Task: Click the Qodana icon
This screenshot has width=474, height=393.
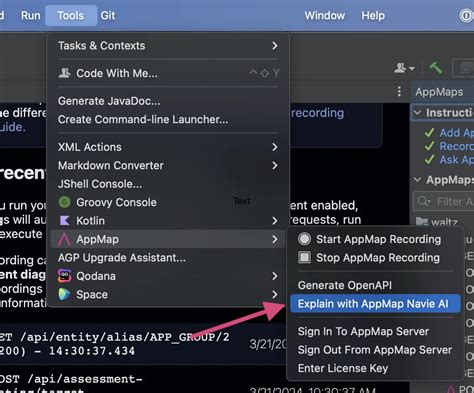Action: (x=64, y=276)
